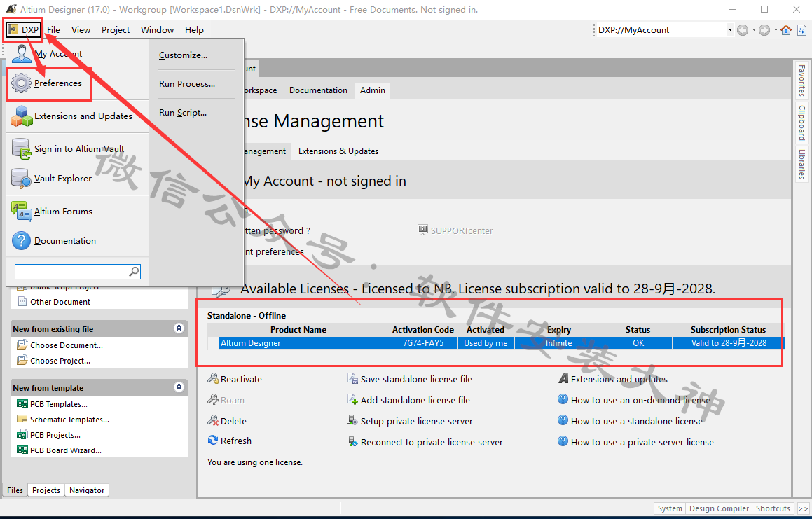Click PCB Board Wizard... in Files panel
Image resolution: width=812 pixels, height=519 pixels.
pos(66,450)
